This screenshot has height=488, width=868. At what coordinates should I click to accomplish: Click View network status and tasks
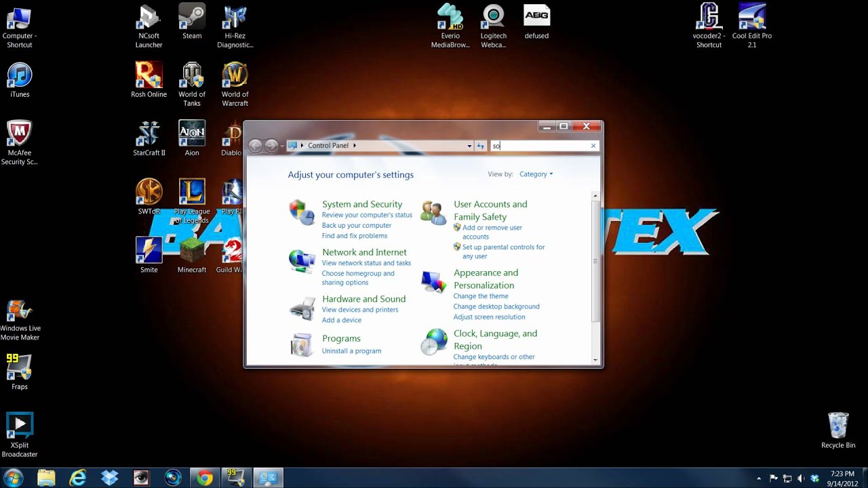pos(366,263)
